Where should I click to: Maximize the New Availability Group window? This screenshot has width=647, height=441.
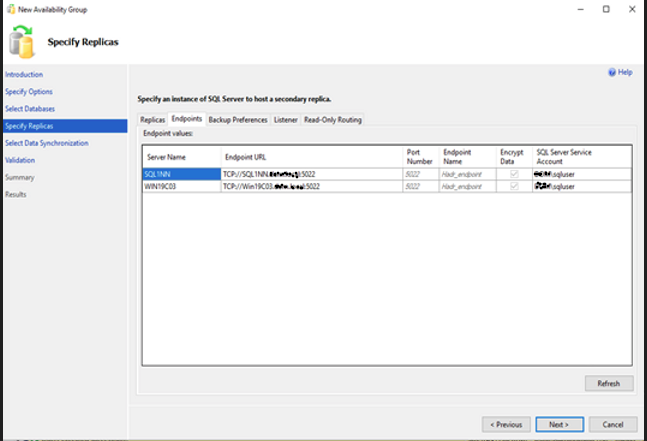click(x=606, y=9)
